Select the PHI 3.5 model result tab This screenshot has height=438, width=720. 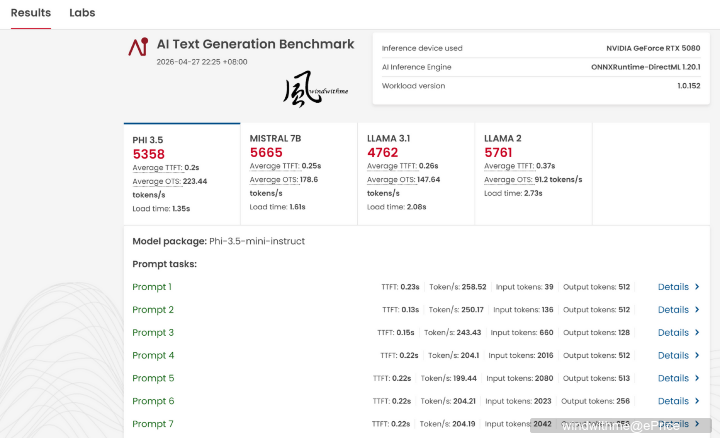182,174
